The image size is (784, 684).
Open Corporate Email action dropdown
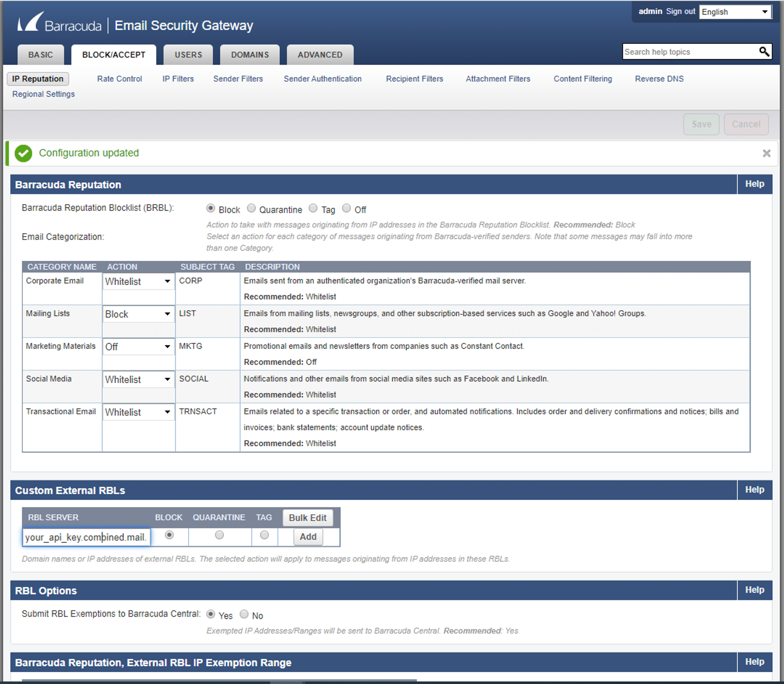pyautogui.click(x=138, y=281)
